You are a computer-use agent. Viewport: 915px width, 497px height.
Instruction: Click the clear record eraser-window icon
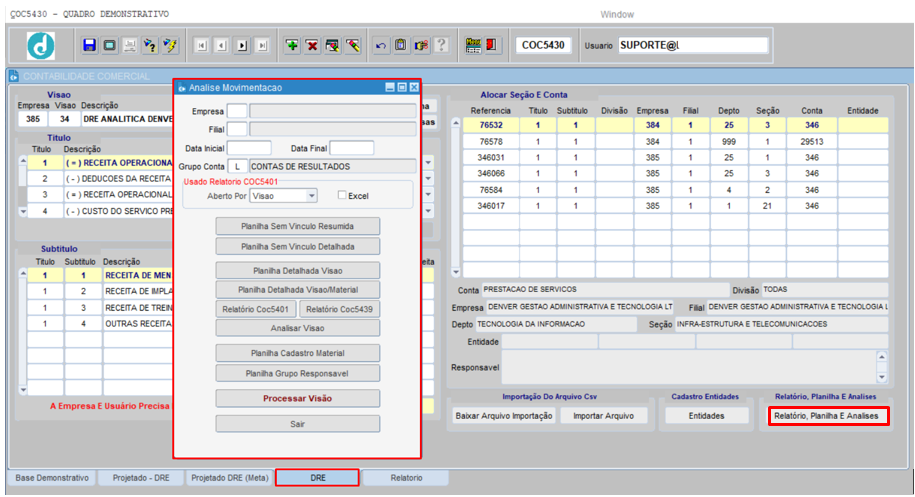click(333, 45)
